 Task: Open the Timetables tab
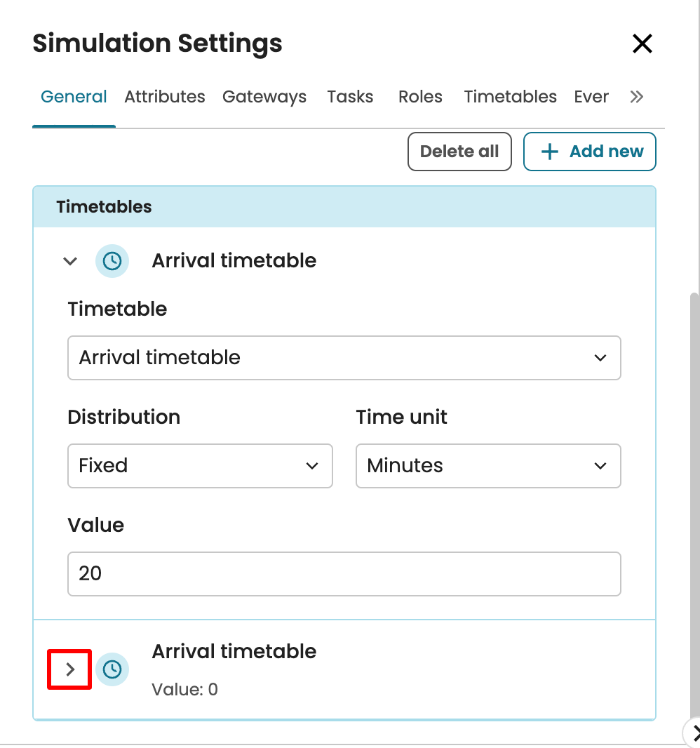[510, 97]
